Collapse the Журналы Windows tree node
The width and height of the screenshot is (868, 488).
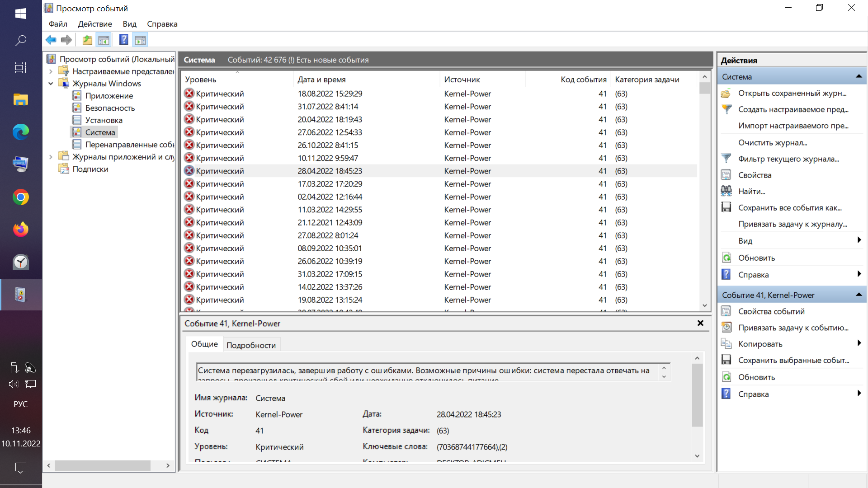[51, 84]
